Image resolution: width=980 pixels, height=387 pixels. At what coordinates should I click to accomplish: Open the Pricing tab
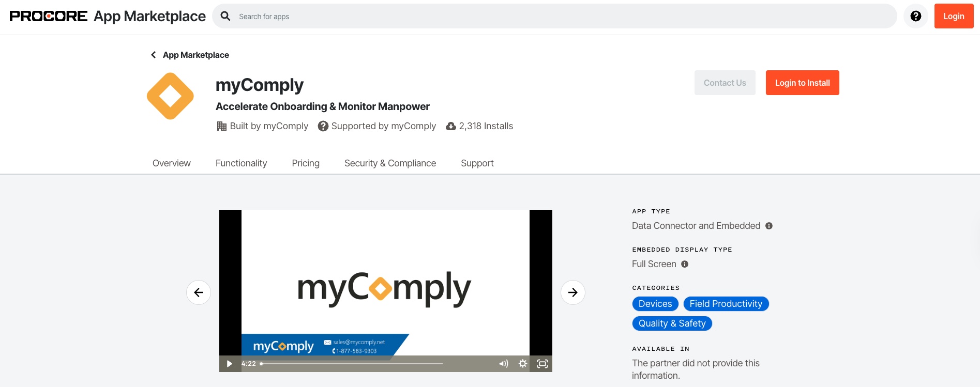(x=306, y=163)
